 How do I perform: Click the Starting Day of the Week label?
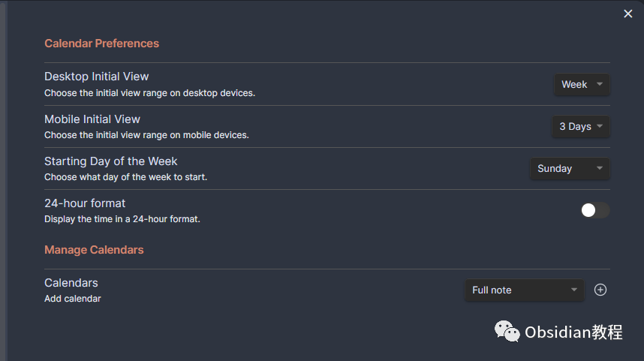click(x=111, y=161)
